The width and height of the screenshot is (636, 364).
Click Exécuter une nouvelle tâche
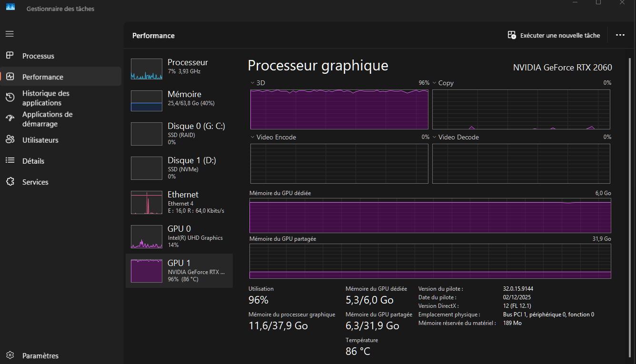pos(554,35)
